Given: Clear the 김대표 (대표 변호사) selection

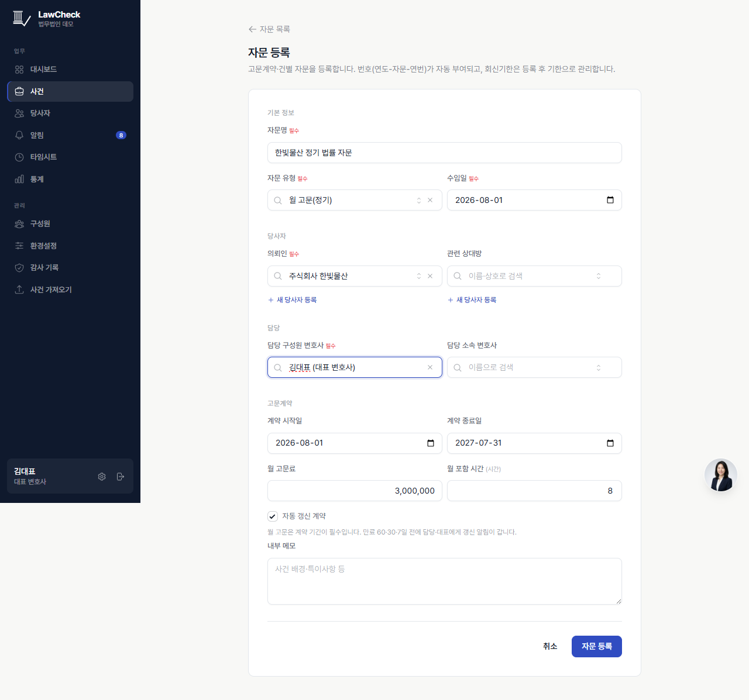Looking at the screenshot, I should (x=430, y=367).
